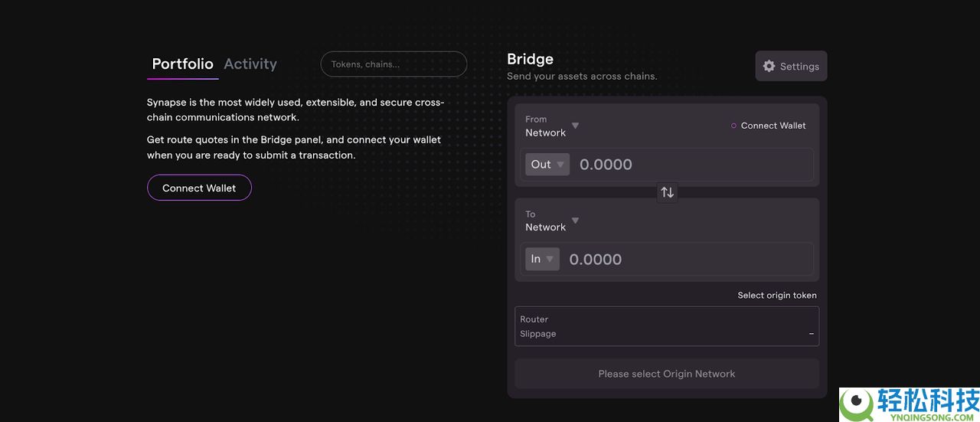Click the Slippage row label
This screenshot has width=980, height=422.
coord(538,334)
